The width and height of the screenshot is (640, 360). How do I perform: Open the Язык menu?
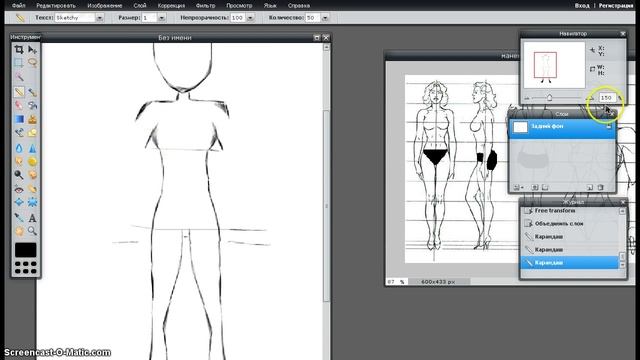[270, 6]
